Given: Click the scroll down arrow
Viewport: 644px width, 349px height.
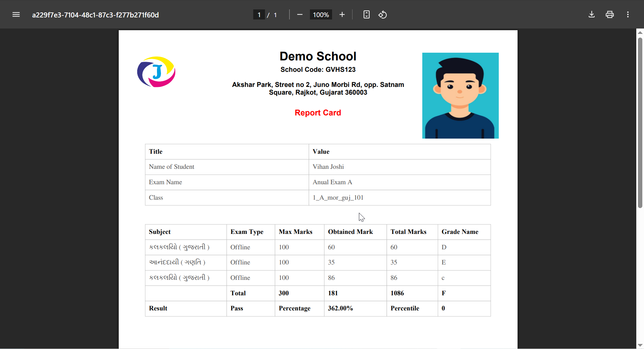Looking at the screenshot, I should pyautogui.click(x=640, y=345).
